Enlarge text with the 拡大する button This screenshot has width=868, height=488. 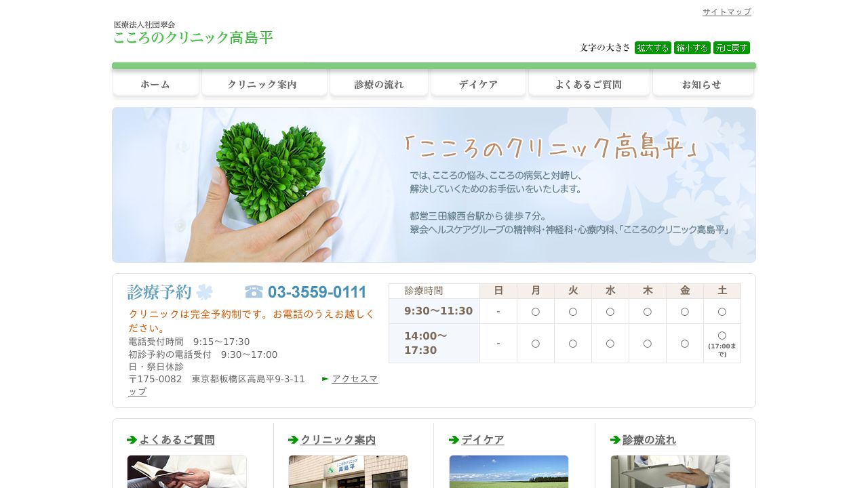click(652, 47)
